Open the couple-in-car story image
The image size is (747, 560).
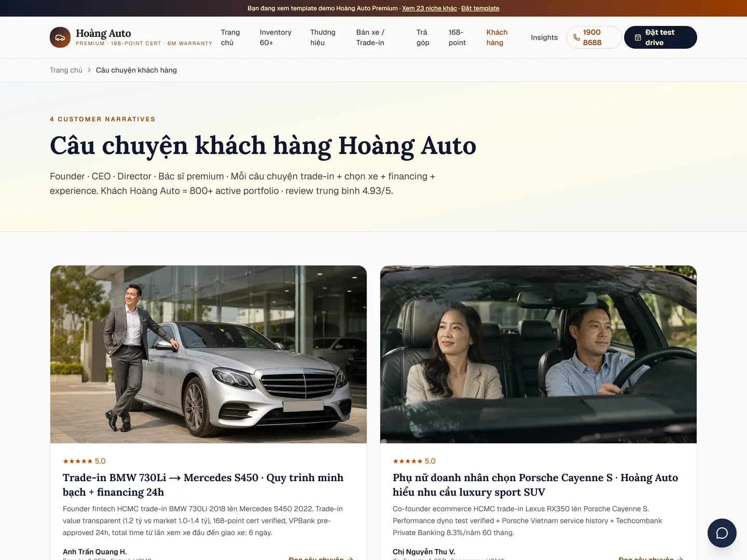538,354
